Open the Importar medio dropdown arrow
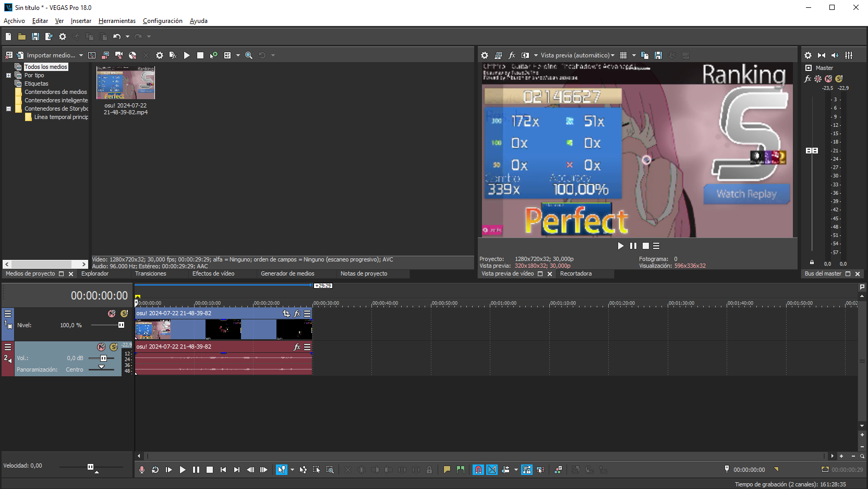This screenshot has height=489, width=868. (81, 55)
